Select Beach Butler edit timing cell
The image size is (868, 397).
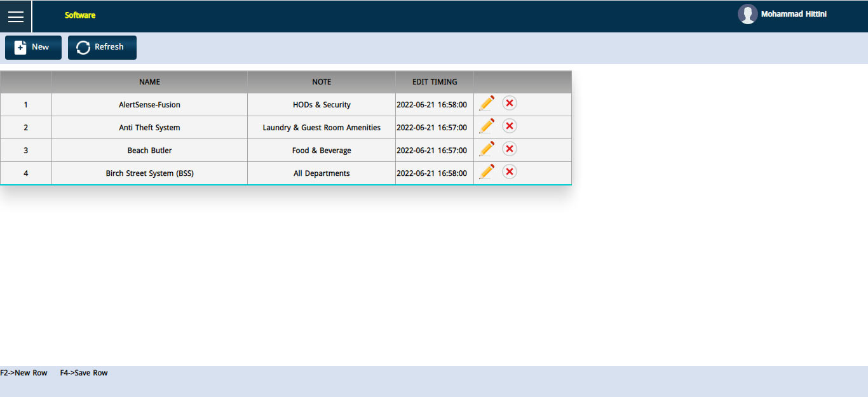[435, 151]
